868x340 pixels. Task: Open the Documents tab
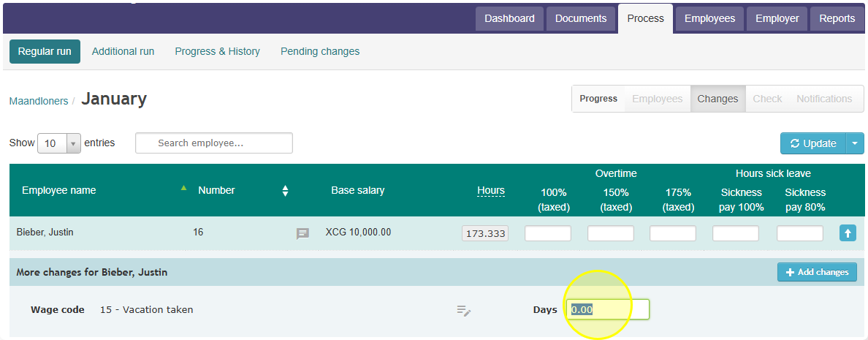pos(581,18)
